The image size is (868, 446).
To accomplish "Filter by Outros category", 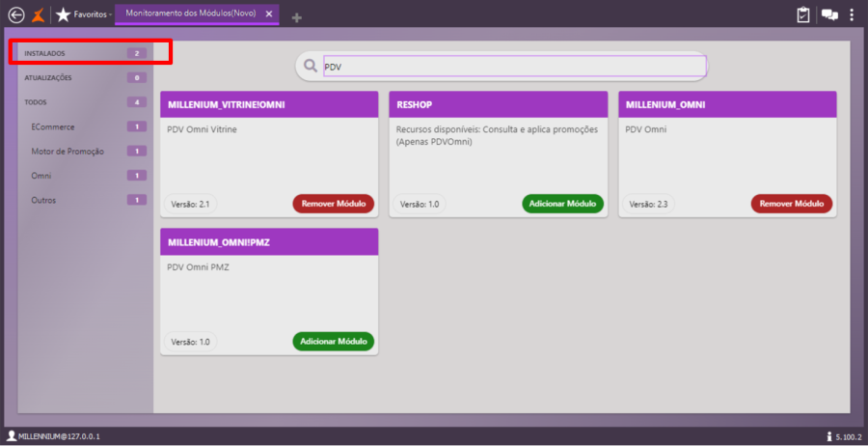I will (x=85, y=200).
